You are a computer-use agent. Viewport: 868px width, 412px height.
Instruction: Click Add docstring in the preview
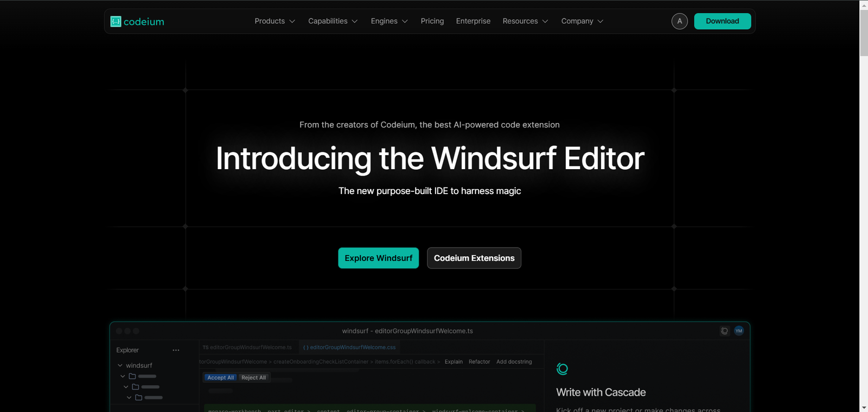tap(514, 362)
